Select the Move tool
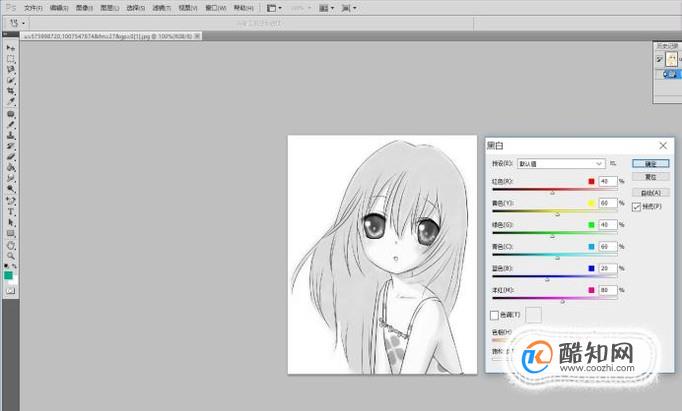Viewport: 682px width, 411px height. click(10, 48)
